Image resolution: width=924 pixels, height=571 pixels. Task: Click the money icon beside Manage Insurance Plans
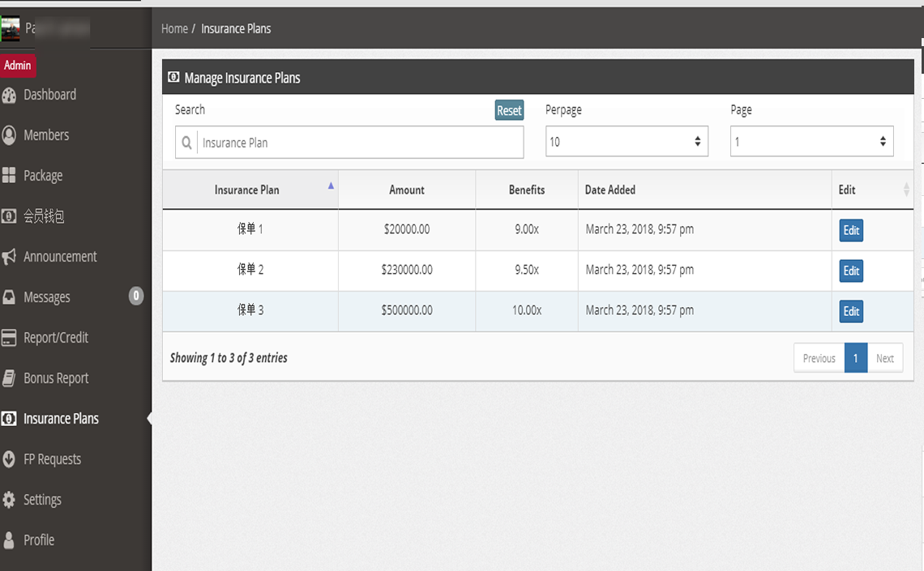tap(173, 77)
